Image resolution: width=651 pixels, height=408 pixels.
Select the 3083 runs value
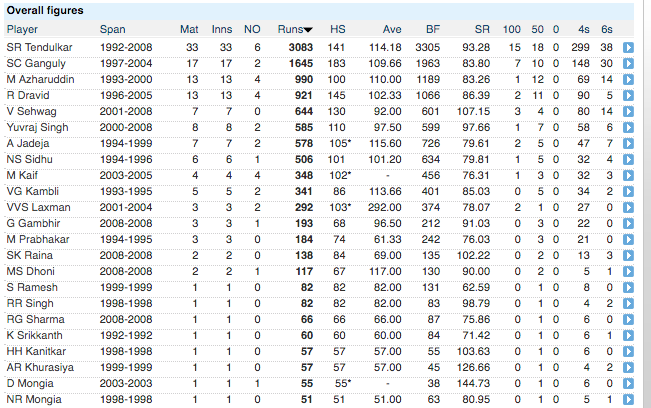tap(301, 47)
